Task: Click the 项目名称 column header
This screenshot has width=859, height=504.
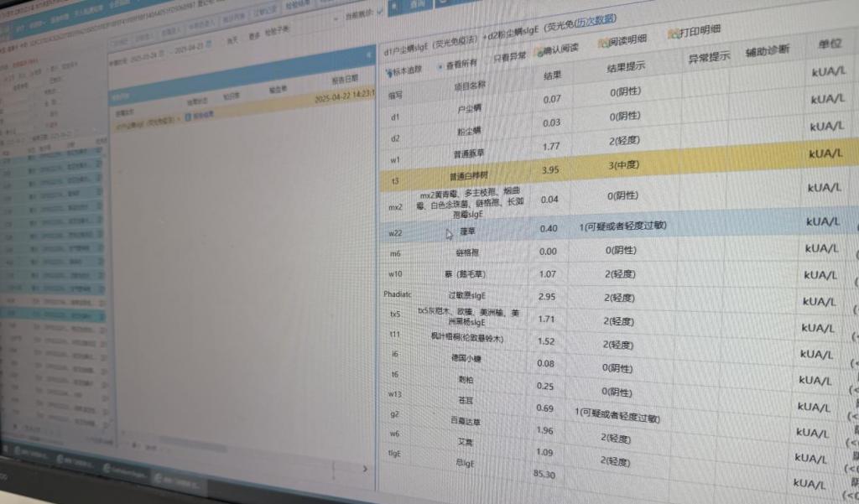Action: (x=470, y=86)
